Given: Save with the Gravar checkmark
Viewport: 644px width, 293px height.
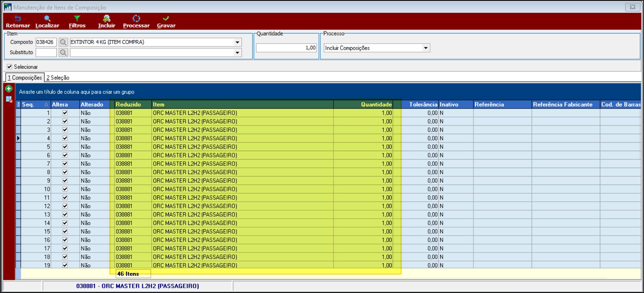Looking at the screenshot, I should tap(166, 22).
